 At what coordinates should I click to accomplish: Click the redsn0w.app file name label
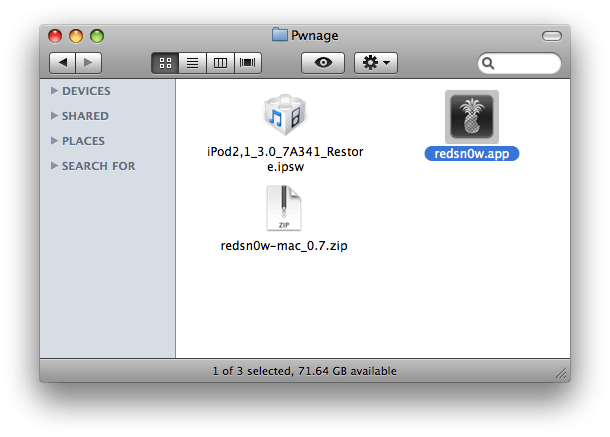pyautogui.click(x=472, y=153)
